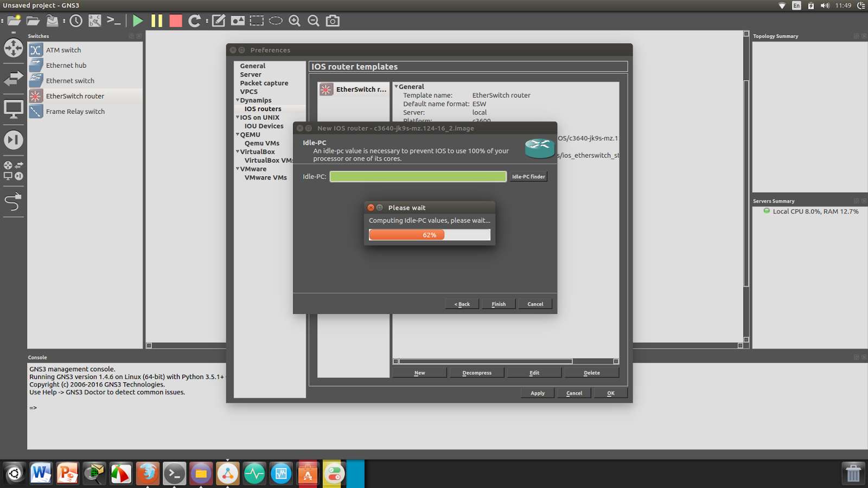Open Packet capture preferences page
This screenshot has height=488, width=868.
(x=264, y=83)
